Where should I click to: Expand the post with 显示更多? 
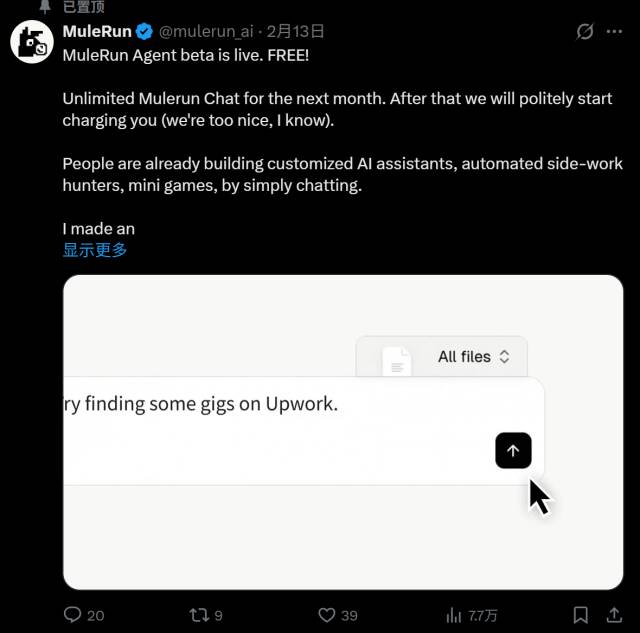click(x=95, y=250)
